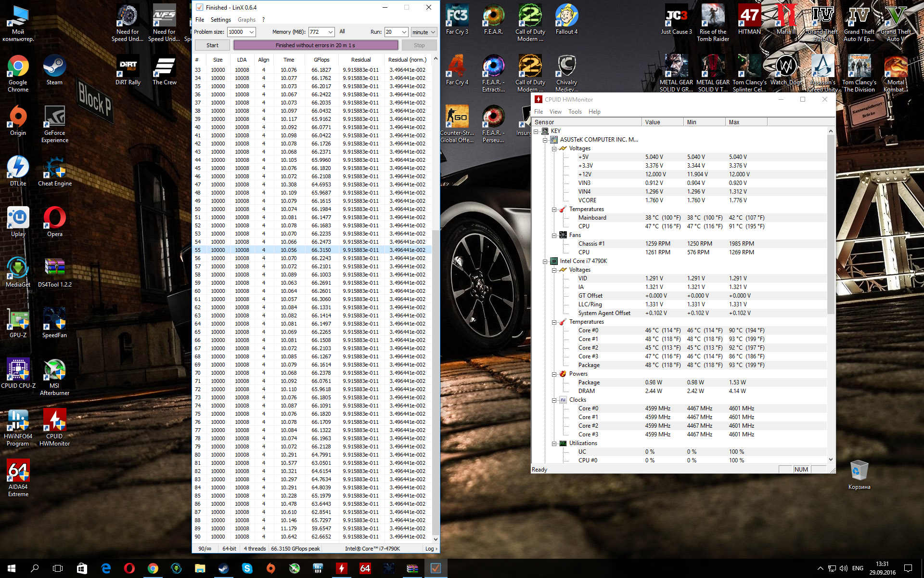Collapse the Voltages node under ASUSTeK
Image resolution: width=924 pixels, height=578 pixels.
click(x=554, y=149)
